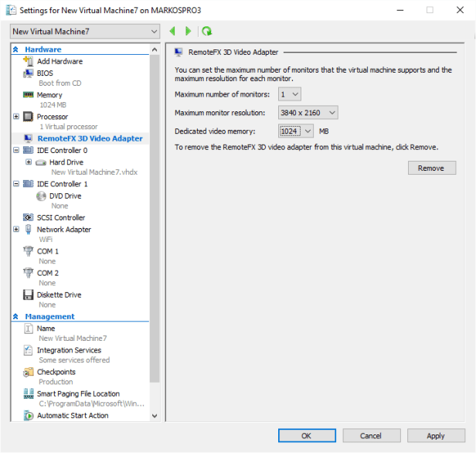Collapse the IDE Controller 0 node
Screen dimensions: 476x453
pos(17,151)
